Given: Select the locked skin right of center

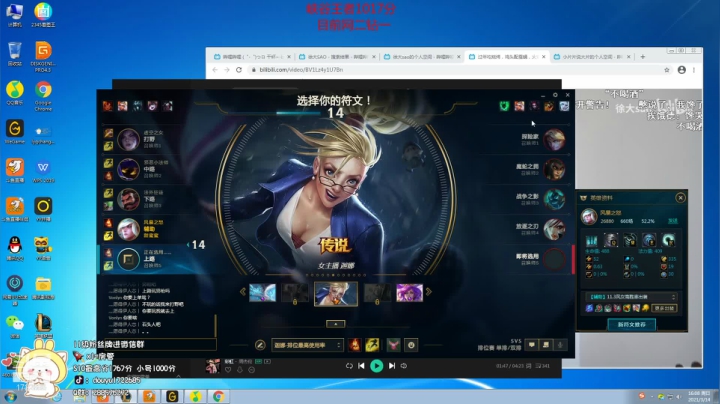Looking at the screenshot, I should click(x=377, y=293).
